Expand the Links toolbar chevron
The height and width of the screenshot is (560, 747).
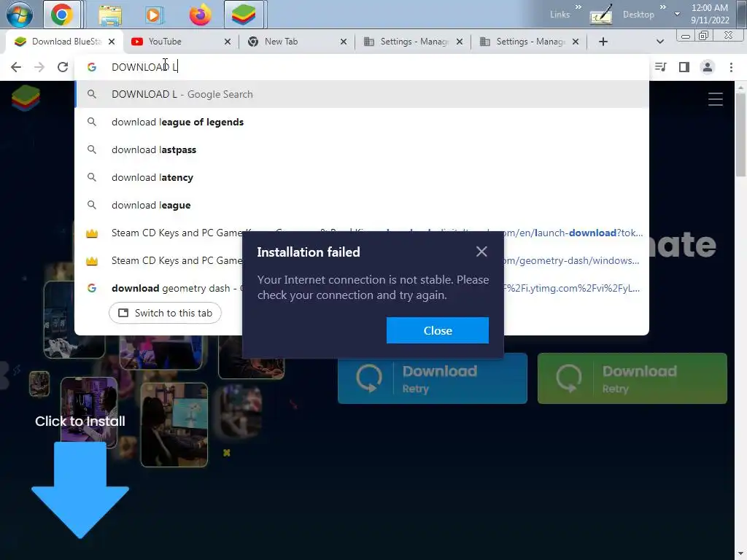[578, 7]
